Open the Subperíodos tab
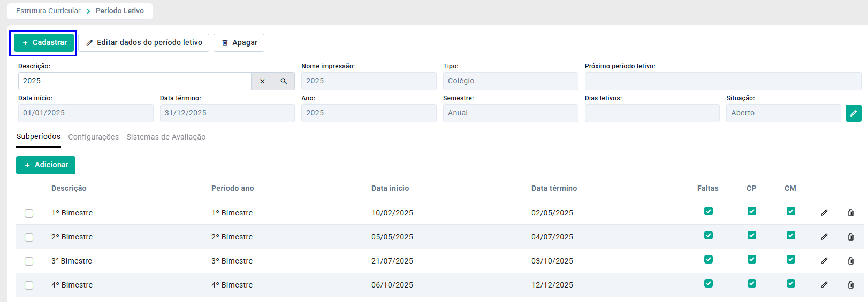Image resolution: width=868 pixels, height=302 pixels. point(39,137)
